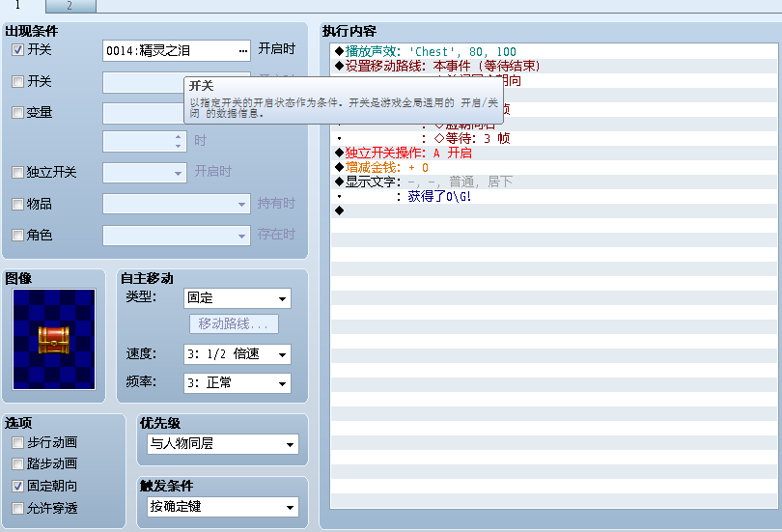Open the 触发条件 dropdown 按确定键
This screenshot has height=532, width=782.
click(223, 507)
